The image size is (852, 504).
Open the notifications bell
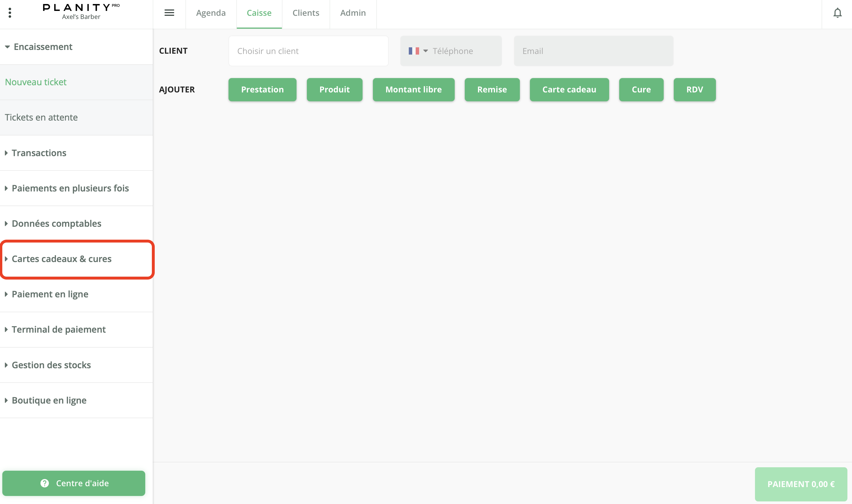pyautogui.click(x=837, y=13)
